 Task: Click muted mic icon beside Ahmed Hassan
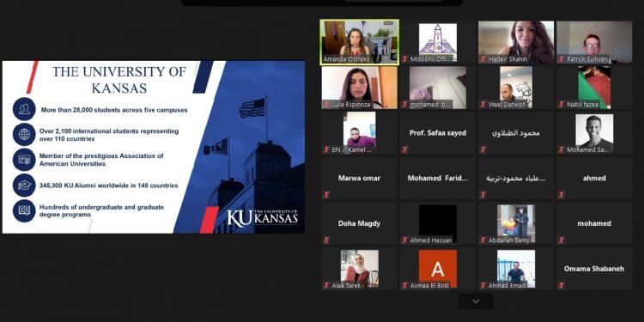(405, 240)
